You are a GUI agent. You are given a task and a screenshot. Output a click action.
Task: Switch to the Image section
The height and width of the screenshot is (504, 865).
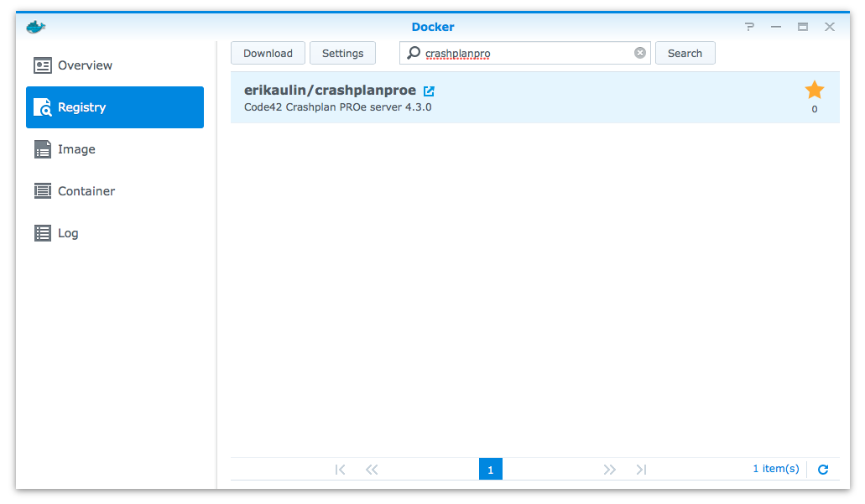pos(115,149)
